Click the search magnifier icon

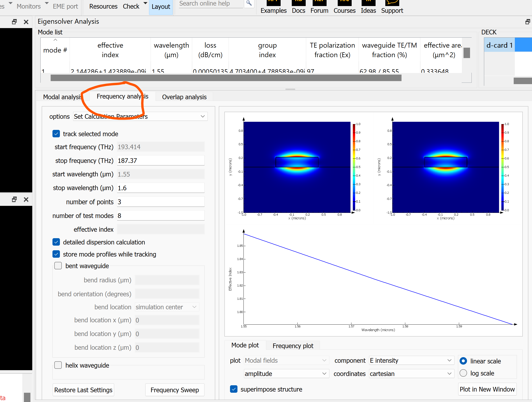pyautogui.click(x=249, y=3)
